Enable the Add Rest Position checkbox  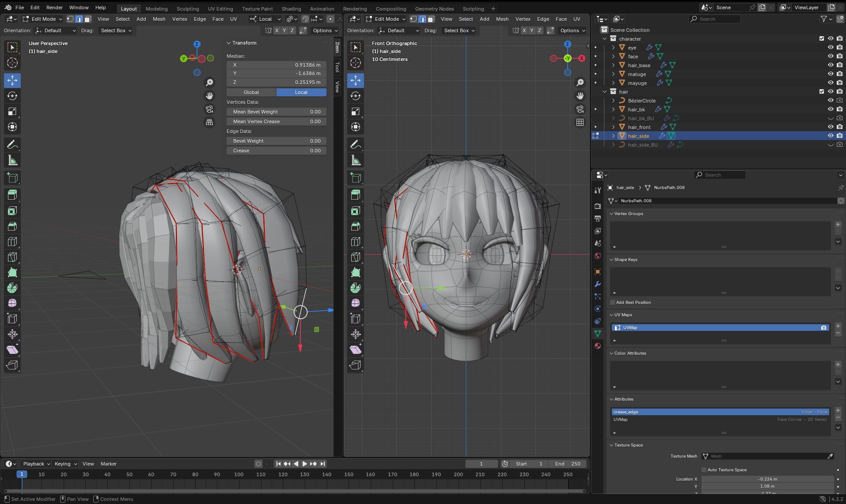tap(613, 303)
